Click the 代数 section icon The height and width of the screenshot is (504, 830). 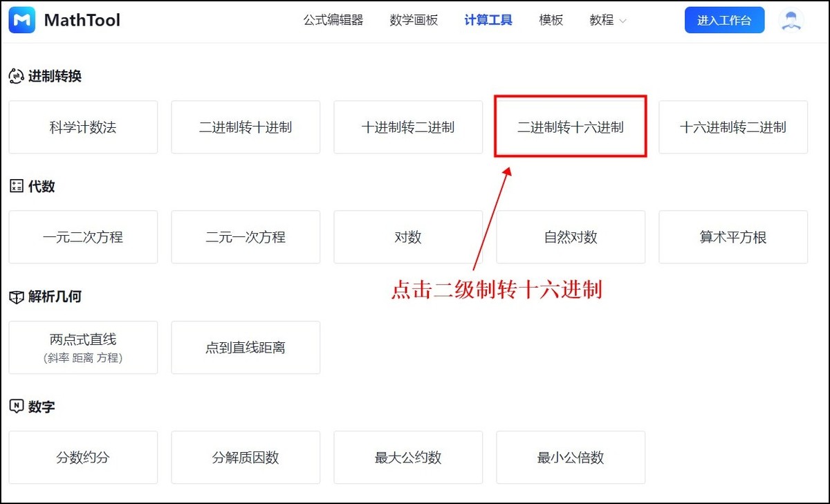(x=17, y=187)
